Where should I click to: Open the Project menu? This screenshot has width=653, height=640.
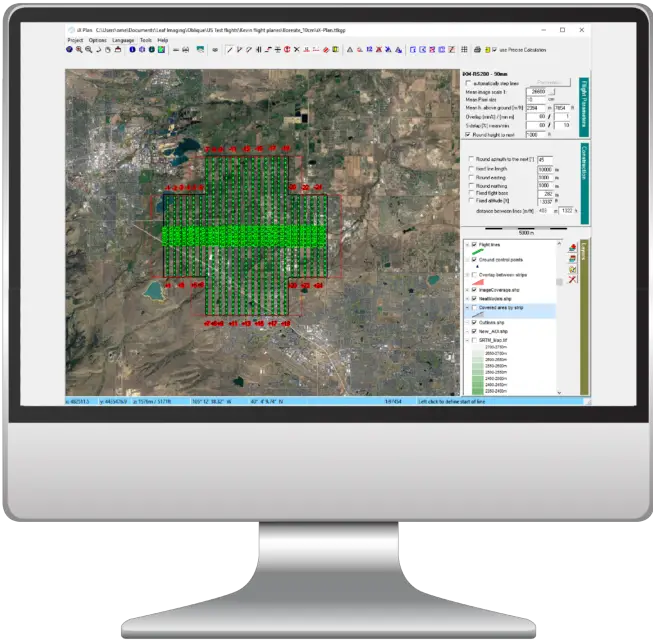coord(75,40)
